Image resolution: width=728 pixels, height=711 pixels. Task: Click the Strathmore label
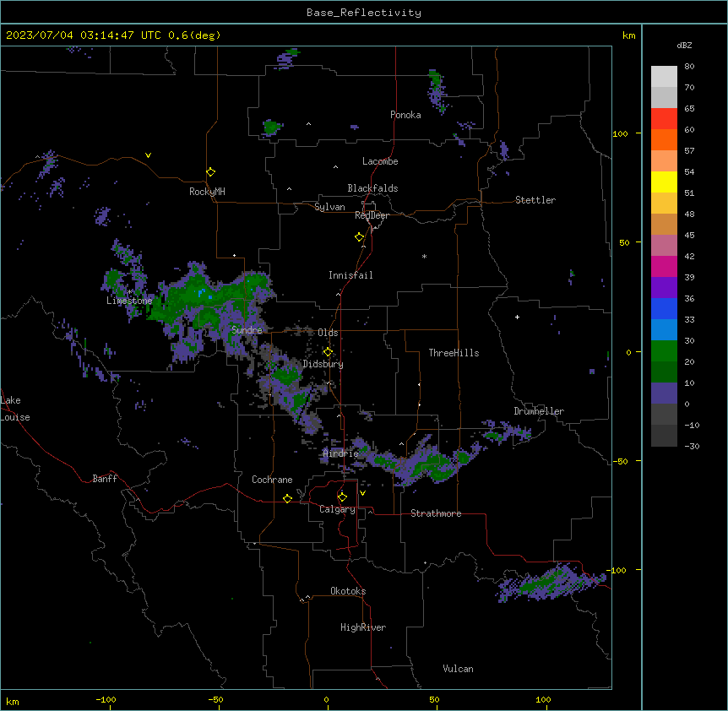click(x=436, y=513)
